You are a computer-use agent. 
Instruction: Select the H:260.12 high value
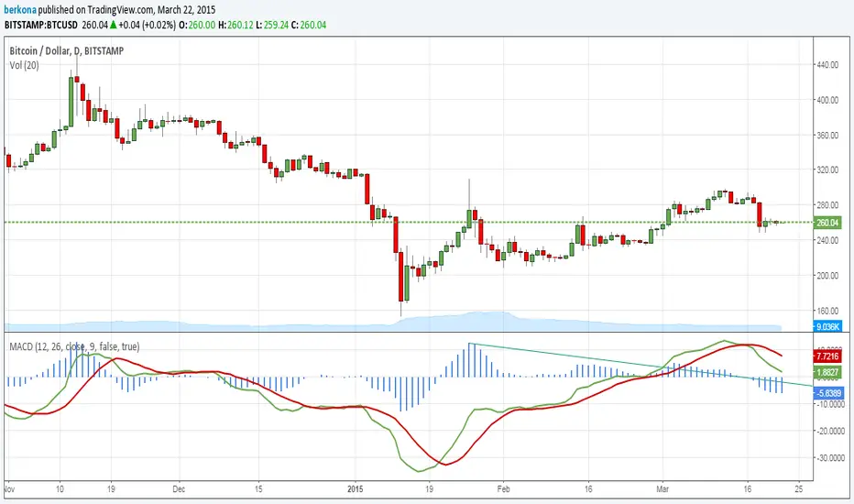pyautogui.click(x=235, y=25)
